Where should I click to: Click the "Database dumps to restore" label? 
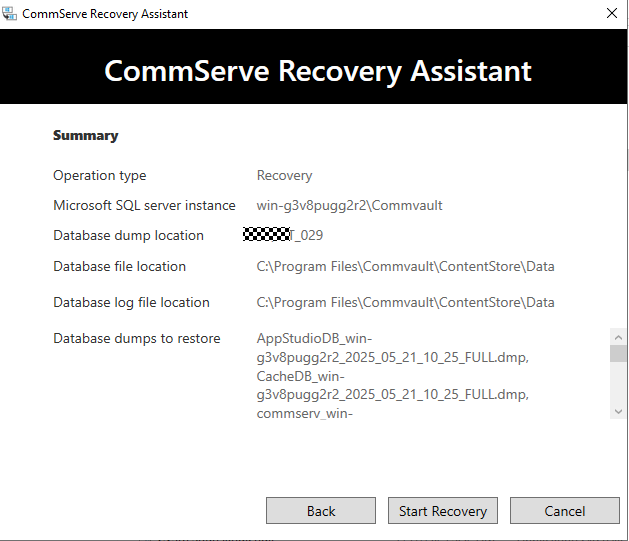point(136,339)
